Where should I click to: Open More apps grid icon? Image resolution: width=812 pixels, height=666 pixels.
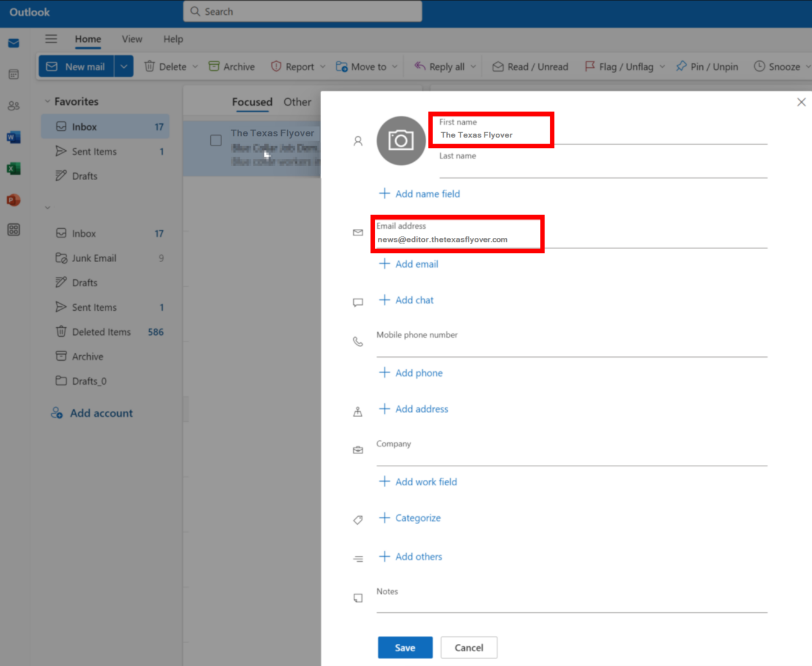tap(14, 230)
